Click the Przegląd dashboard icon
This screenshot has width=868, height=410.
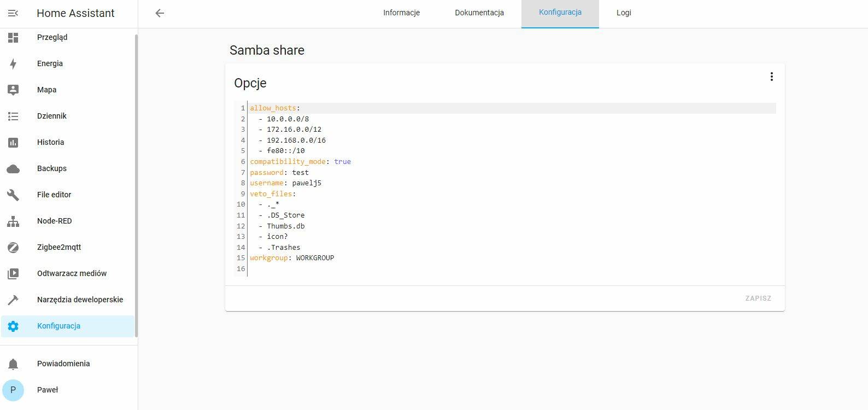13,37
